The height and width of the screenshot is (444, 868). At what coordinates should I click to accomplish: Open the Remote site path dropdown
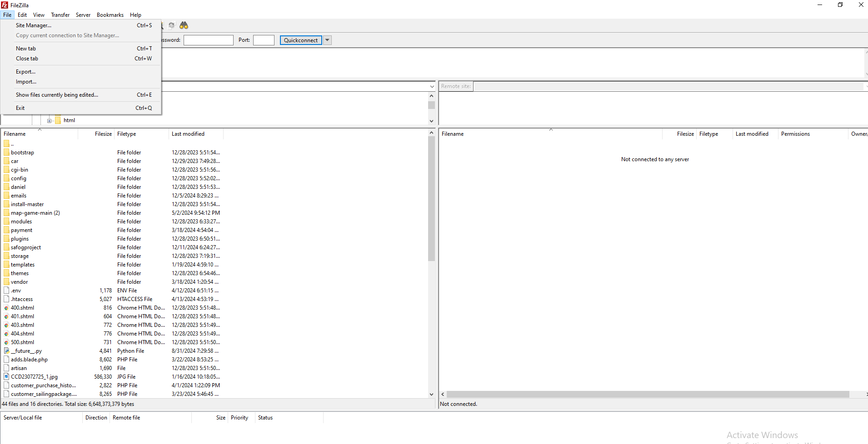click(865, 86)
